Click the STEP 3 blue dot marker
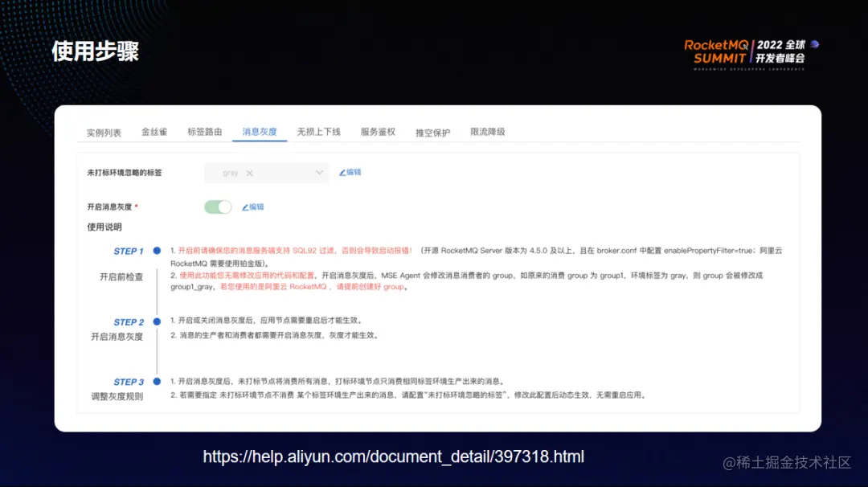Image resolution: width=868 pixels, height=487 pixels. [x=157, y=382]
